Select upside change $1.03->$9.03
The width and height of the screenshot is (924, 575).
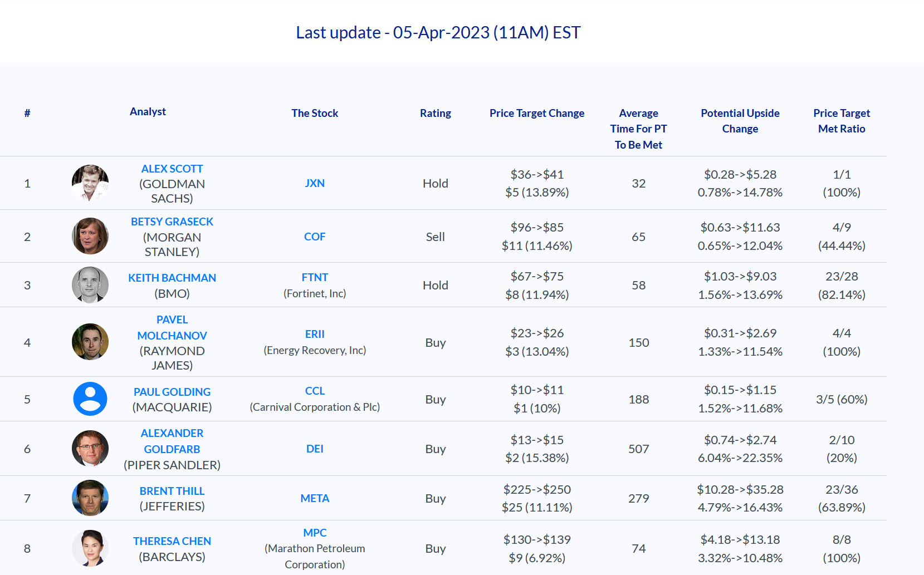tap(740, 276)
